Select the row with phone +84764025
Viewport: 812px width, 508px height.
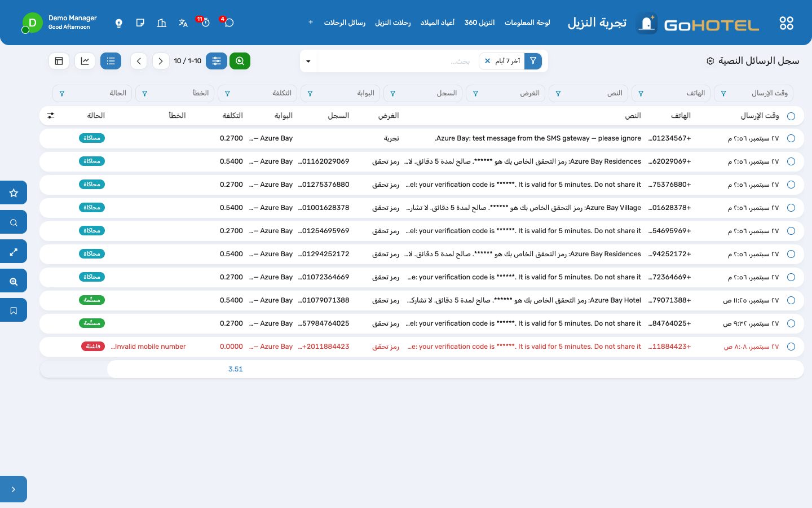point(791,323)
